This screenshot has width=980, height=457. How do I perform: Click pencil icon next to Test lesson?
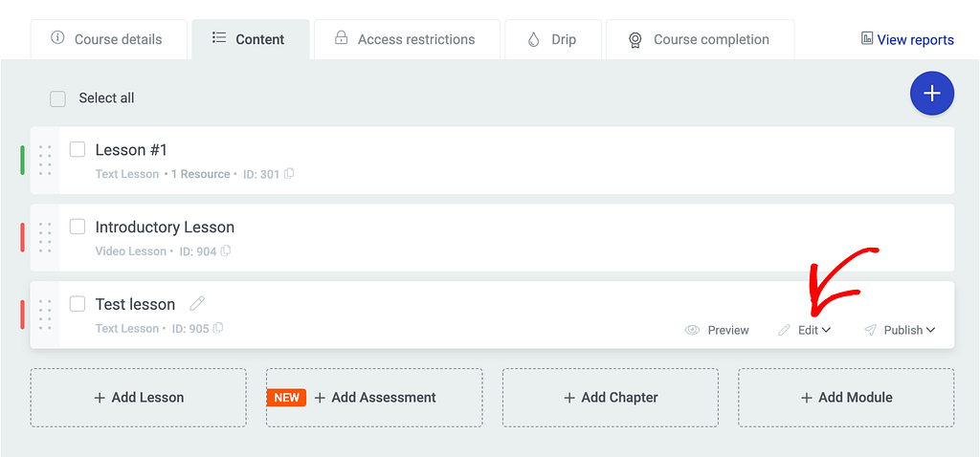pyautogui.click(x=197, y=304)
